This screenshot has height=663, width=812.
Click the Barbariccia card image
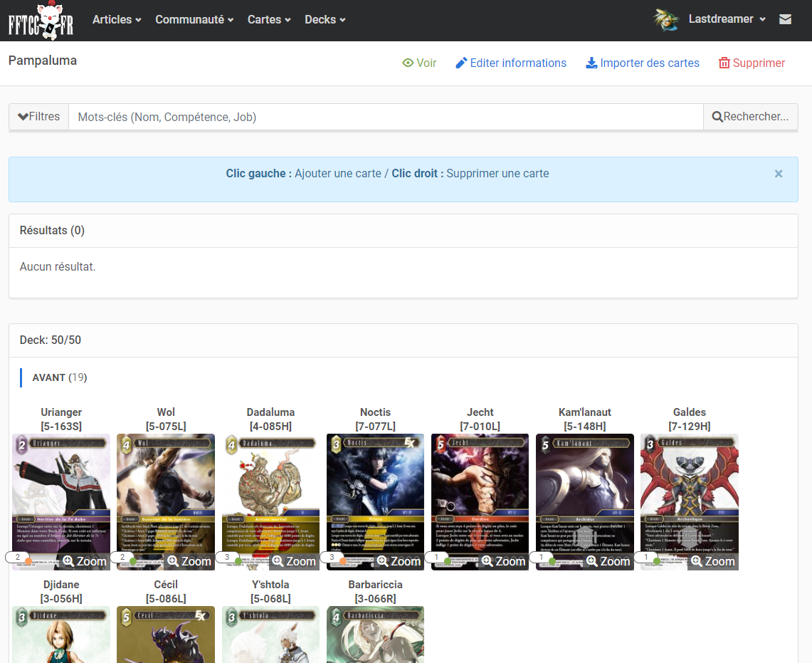tap(376, 635)
